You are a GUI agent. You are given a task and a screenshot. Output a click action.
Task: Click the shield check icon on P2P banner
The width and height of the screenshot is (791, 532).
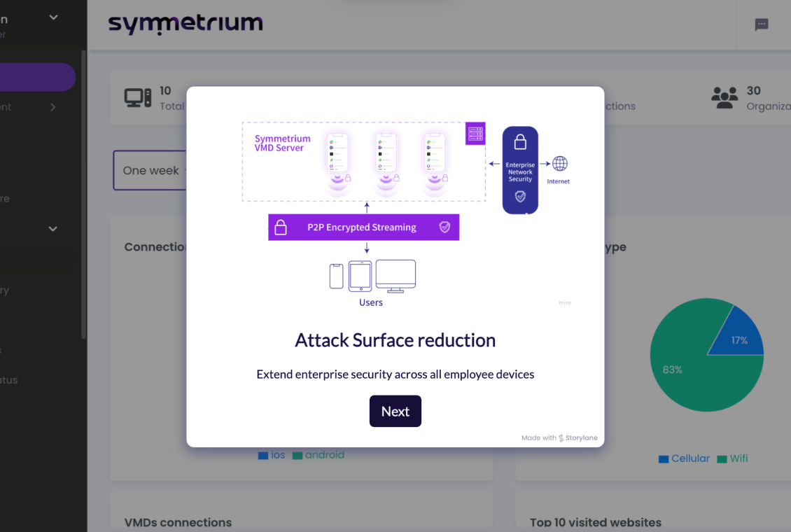(x=444, y=227)
